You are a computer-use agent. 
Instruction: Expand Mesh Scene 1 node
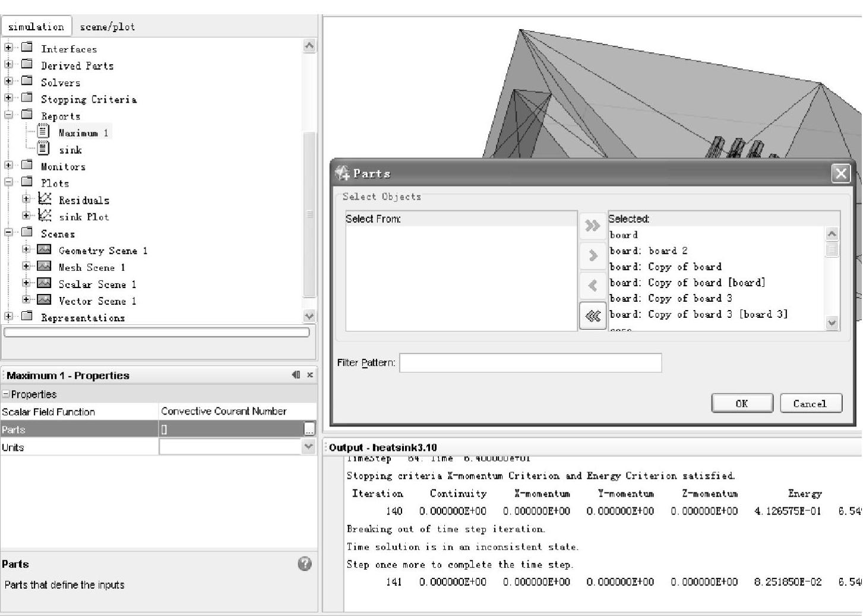pyautogui.click(x=26, y=266)
